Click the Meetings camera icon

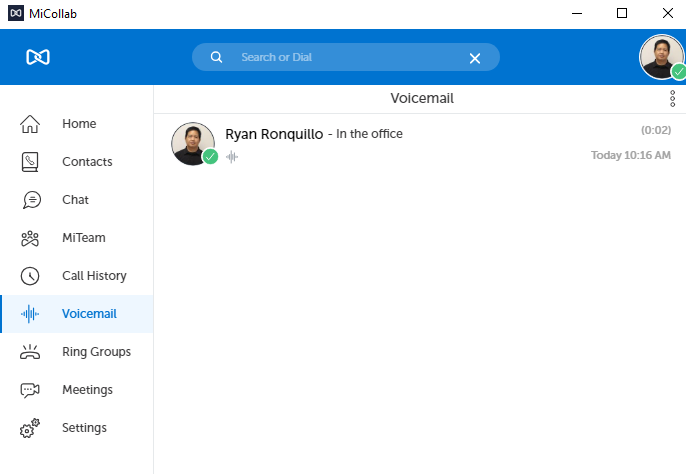(31, 390)
